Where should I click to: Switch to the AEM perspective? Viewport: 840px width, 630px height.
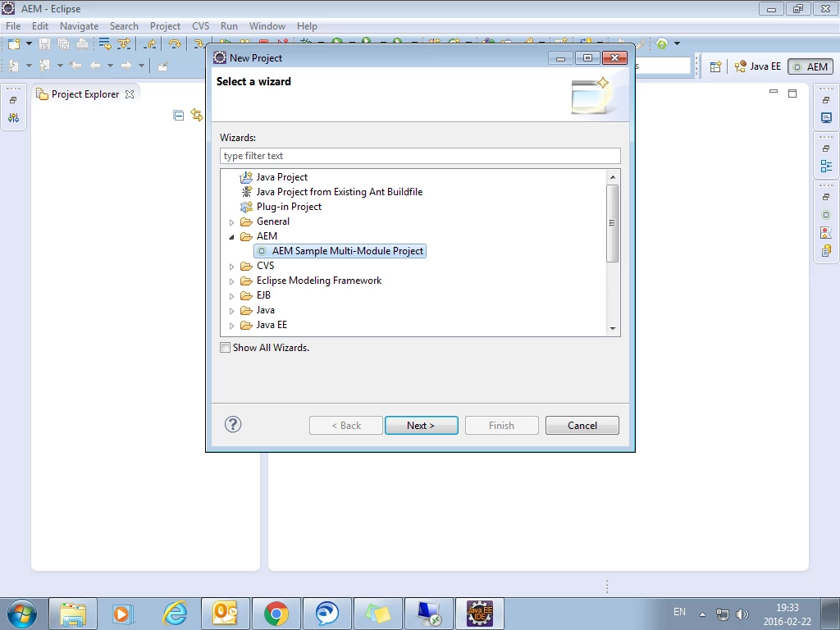[810, 66]
